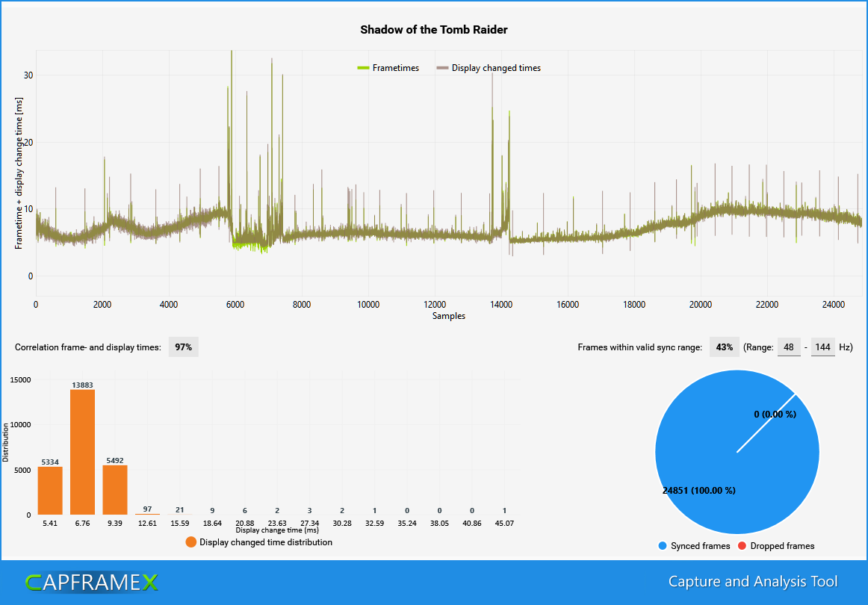This screenshot has width=868, height=605.
Task: Click the 97% correlation value box
Action: pyautogui.click(x=183, y=347)
